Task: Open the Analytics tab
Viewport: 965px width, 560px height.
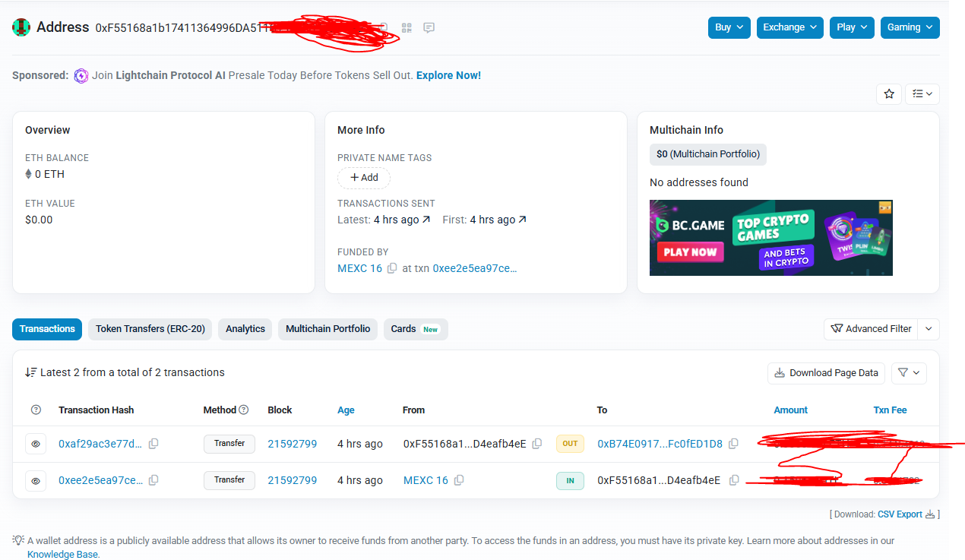Action: pos(245,329)
